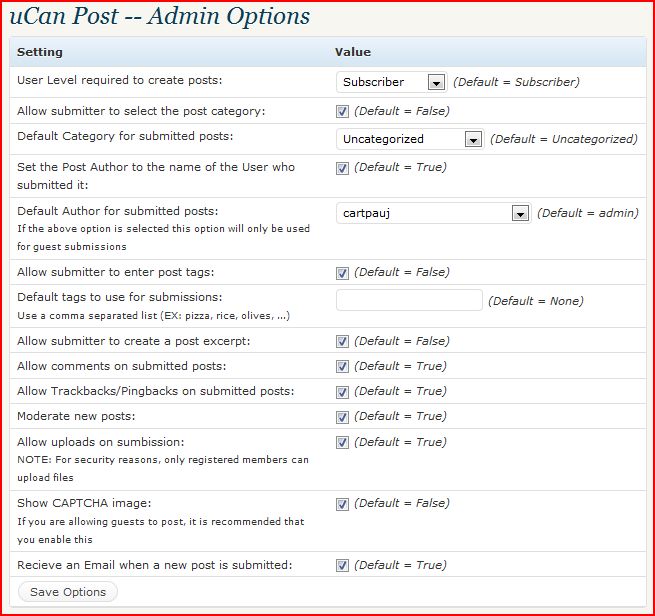The width and height of the screenshot is (655, 616).
Task: Uncheck Set Post Author to submitting user
Action: click(342, 168)
